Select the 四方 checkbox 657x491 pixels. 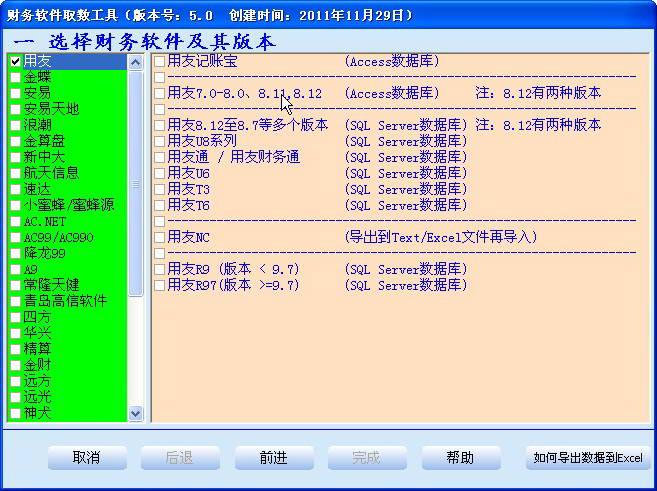click(x=16, y=317)
